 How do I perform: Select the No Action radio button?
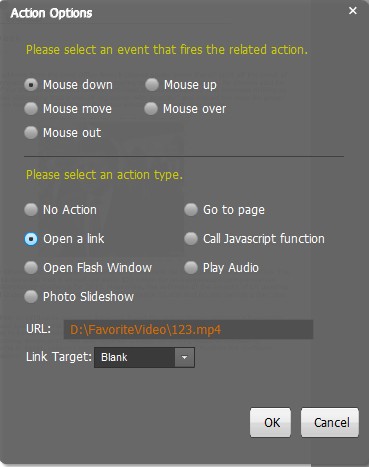click(31, 210)
